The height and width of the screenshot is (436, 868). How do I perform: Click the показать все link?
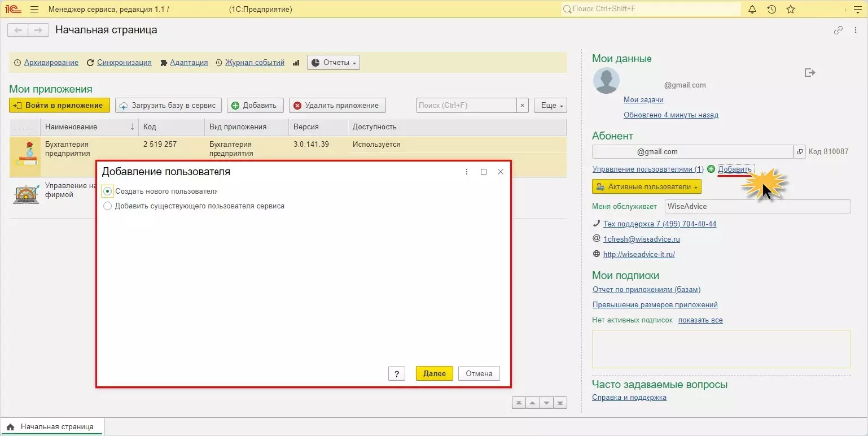coord(700,320)
